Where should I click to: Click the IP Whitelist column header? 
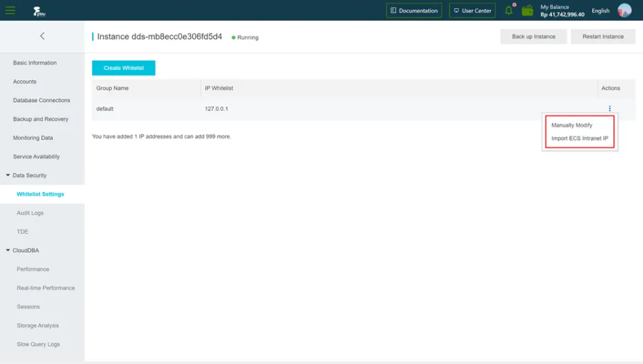pyautogui.click(x=219, y=88)
